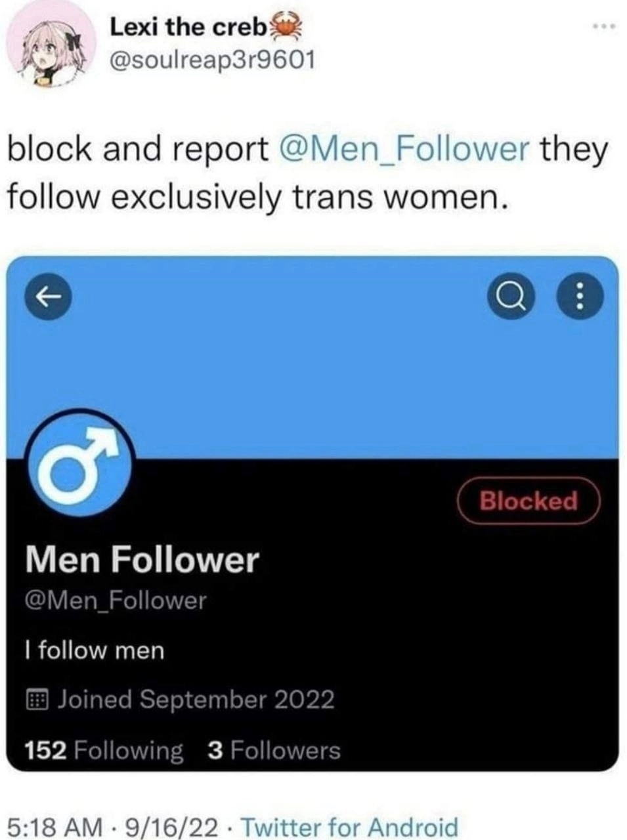Image resolution: width=627 pixels, height=840 pixels.
Task: Open the @Men_Follower mention link
Action: tap(403, 149)
